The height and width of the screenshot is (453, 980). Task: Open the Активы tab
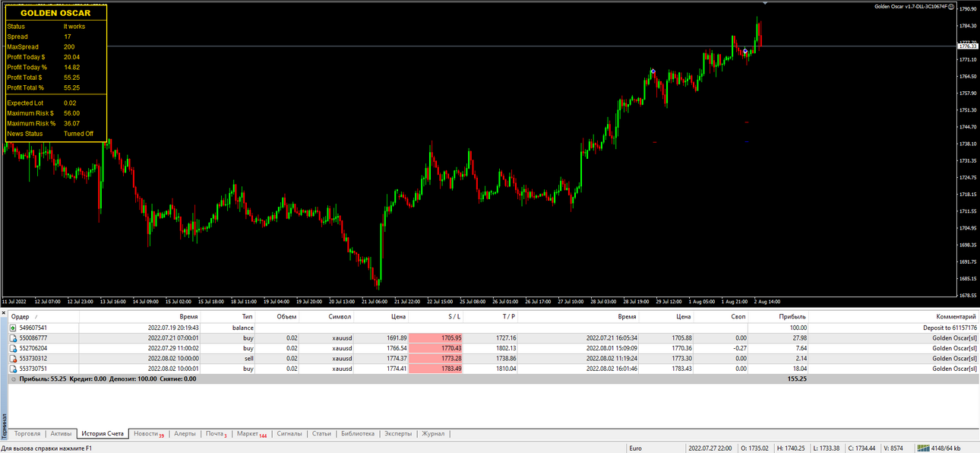(61, 433)
